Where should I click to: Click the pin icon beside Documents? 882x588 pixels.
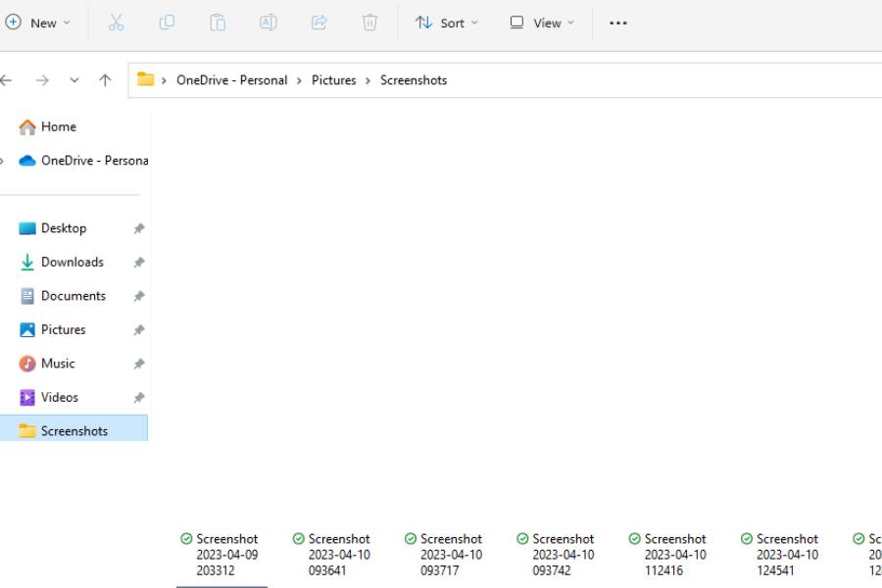tap(139, 296)
